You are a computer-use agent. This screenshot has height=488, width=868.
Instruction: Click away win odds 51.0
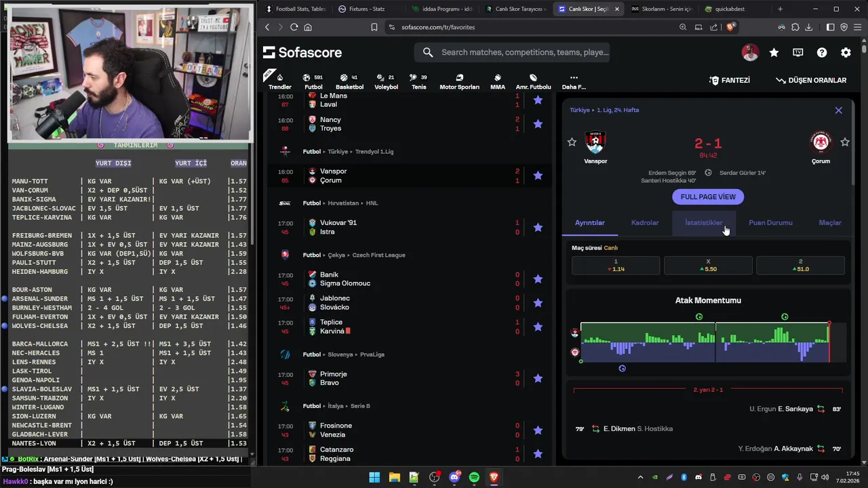[x=800, y=265]
